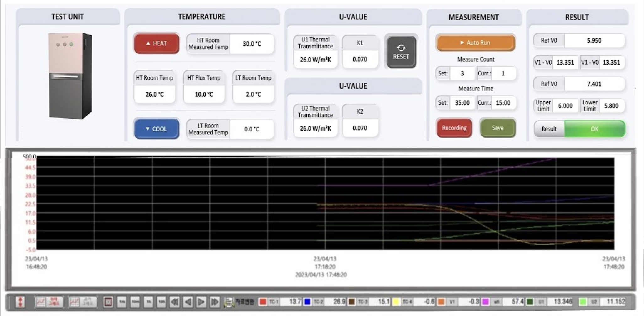The width and height of the screenshot is (644, 316).
Task: Select the 10m time range button
Action: pyautogui.click(x=135, y=302)
